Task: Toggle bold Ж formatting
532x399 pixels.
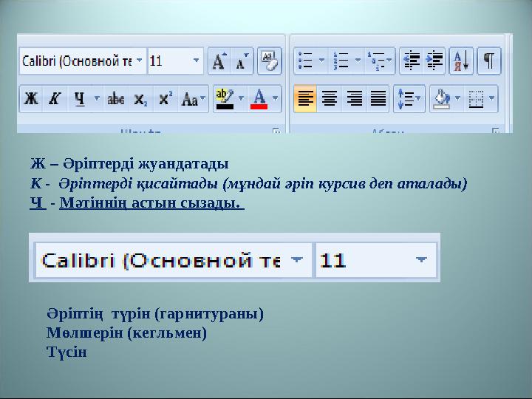Action: [x=31, y=99]
